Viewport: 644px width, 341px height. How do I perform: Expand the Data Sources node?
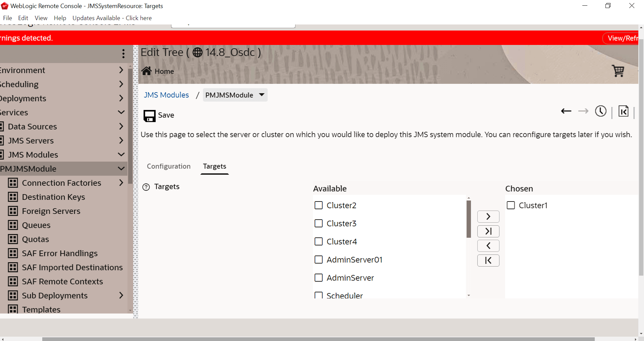coord(121,126)
